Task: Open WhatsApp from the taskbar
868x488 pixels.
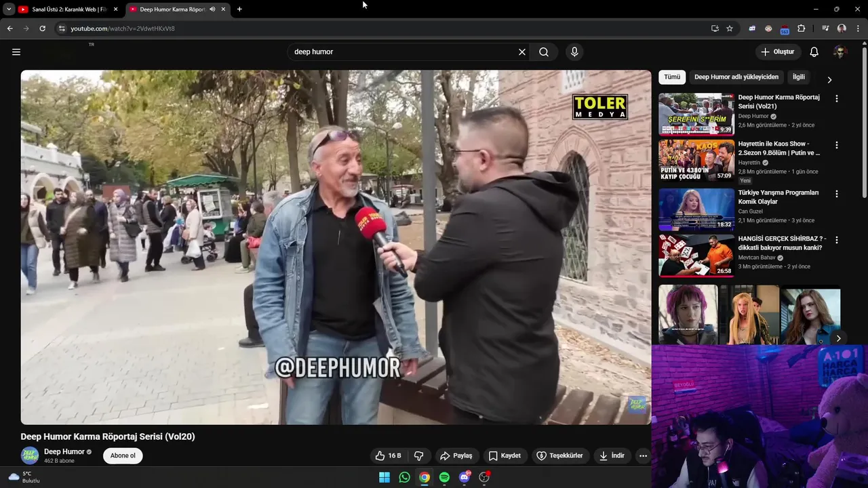Action: (404, 477)
